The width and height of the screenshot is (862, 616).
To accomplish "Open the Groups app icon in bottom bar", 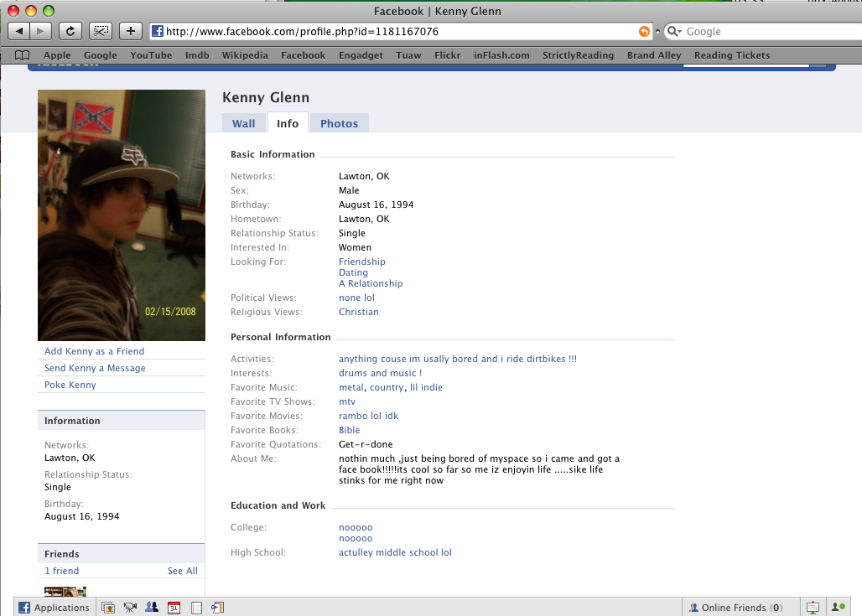I will click(x=152, y=608).
